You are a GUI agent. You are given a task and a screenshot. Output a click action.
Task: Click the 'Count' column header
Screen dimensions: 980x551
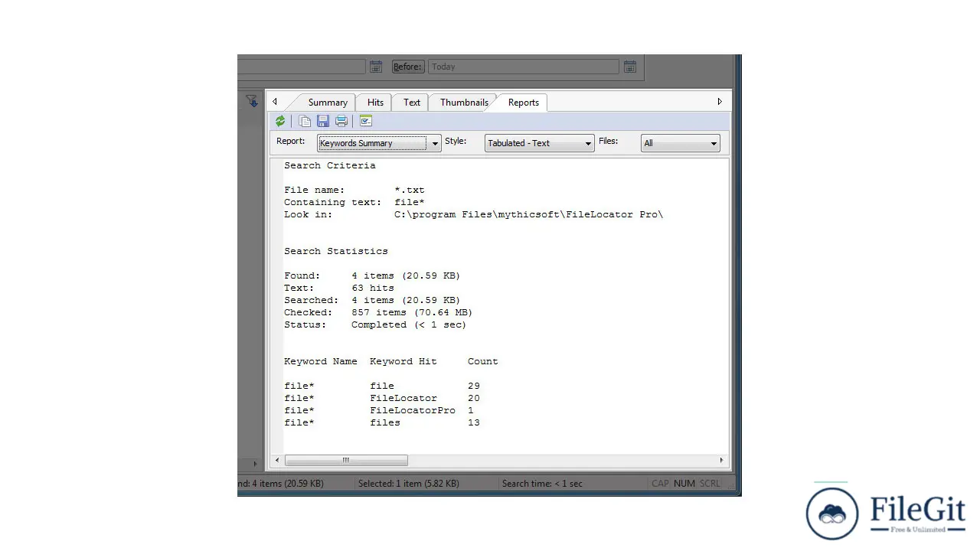point(483,361)
